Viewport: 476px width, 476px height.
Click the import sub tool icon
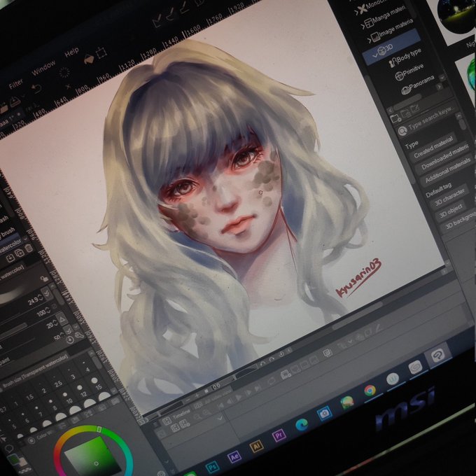coord(10,258)
